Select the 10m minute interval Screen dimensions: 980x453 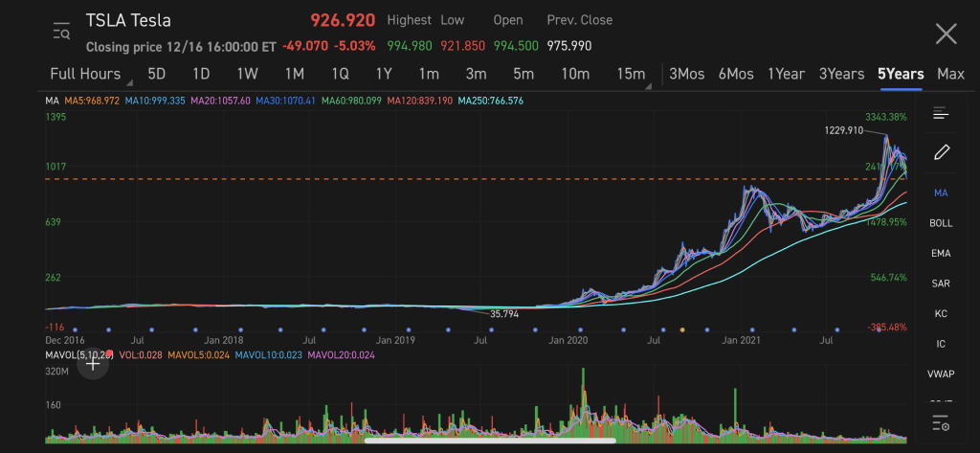[575, 74]
